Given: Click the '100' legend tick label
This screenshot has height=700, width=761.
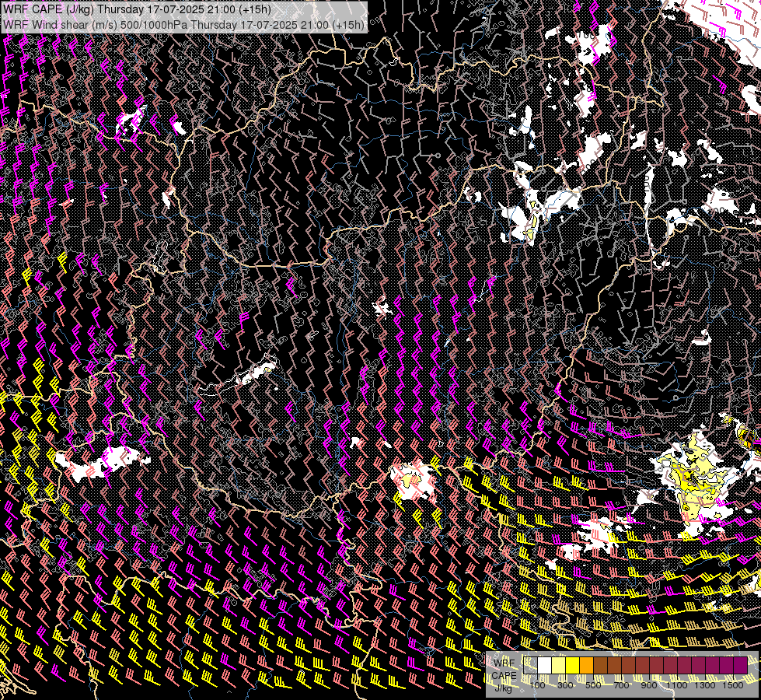Looking at the screenshot, I should point(537,685).
